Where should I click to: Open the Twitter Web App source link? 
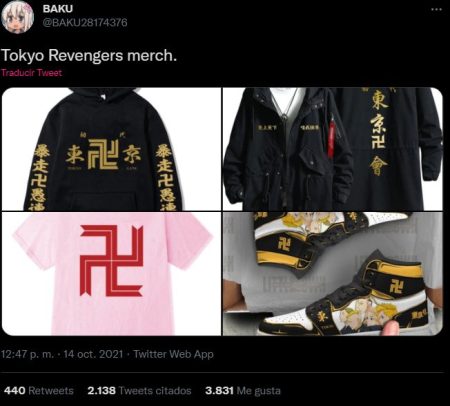point(173,354)
